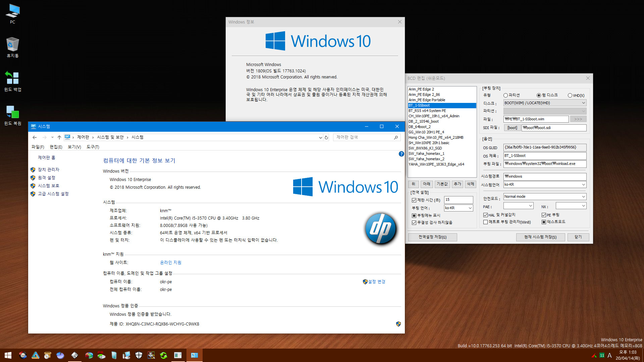Click the green 11 tray icon
This screenshot has height=362, width=644.
tap(602, 355)
